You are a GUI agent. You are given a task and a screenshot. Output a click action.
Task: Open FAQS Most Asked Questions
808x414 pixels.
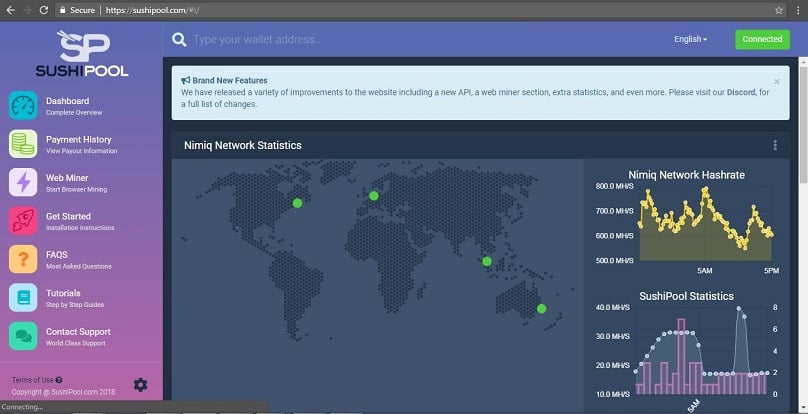[81, 259]
